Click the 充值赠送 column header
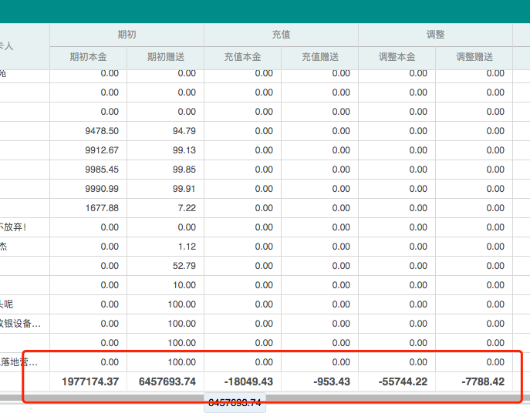 (x=319, y=57)
